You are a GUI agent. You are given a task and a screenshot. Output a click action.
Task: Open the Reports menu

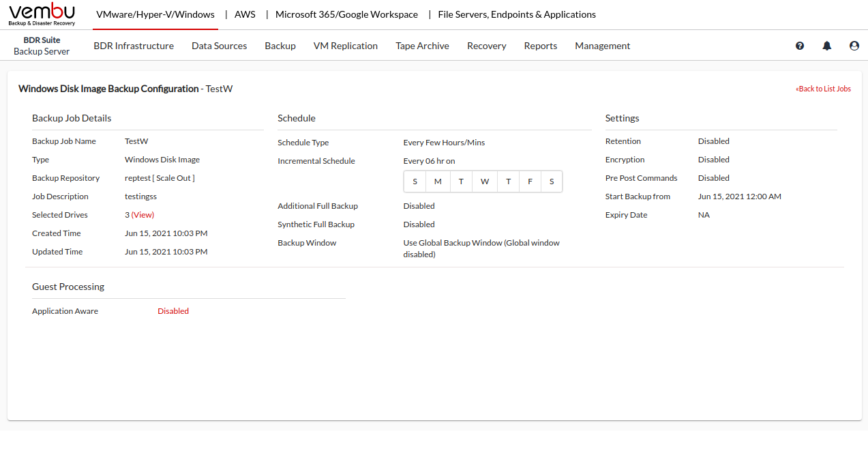(x=541, y=46)
